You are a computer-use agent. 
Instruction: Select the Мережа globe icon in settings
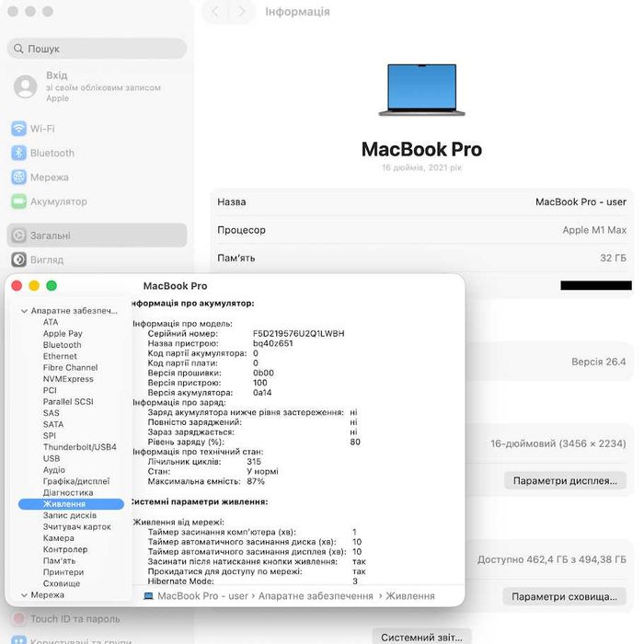pos(19,177)
